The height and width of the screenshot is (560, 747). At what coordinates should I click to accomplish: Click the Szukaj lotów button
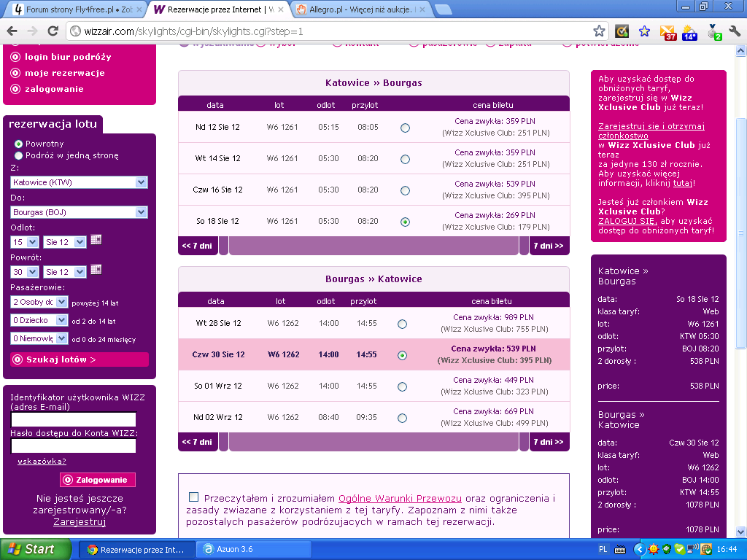[80, 359]
